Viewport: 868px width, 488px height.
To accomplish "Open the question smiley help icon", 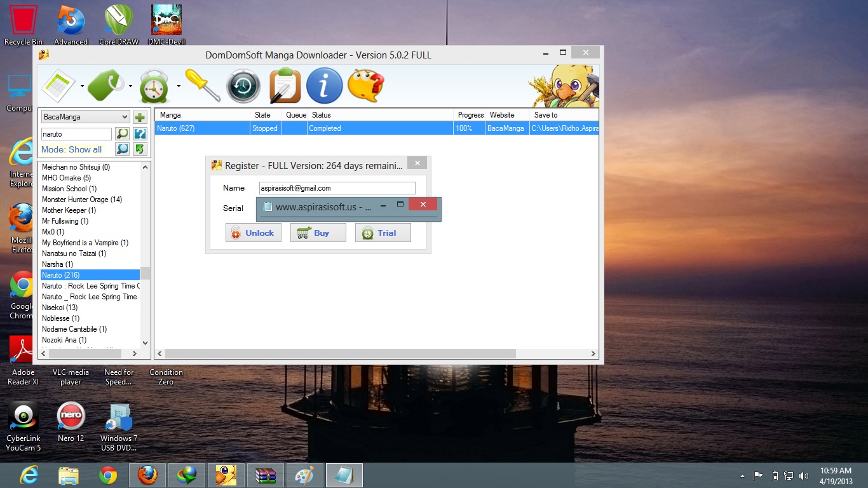I will click(x=366, y=86).
